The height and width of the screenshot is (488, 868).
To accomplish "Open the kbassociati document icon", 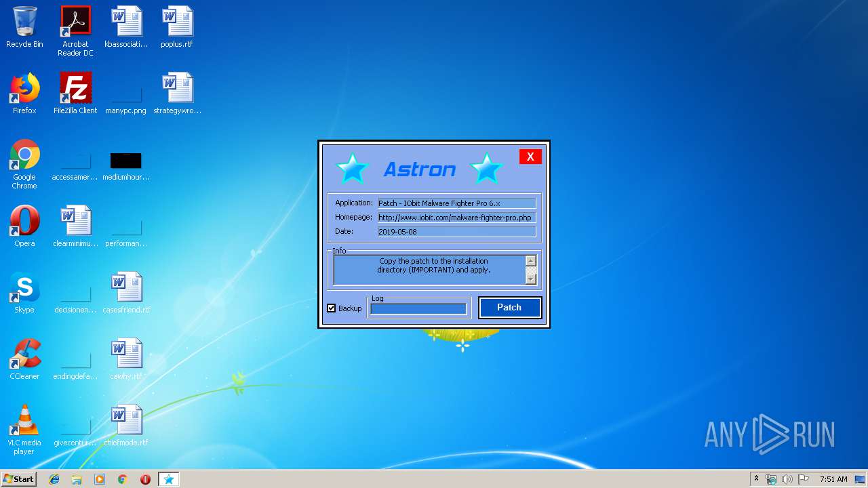I will click(126, 27).
